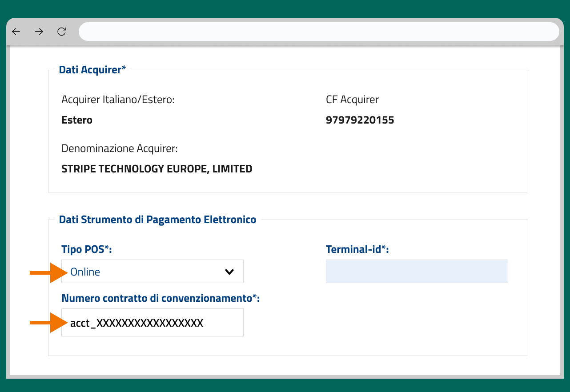Click the Acquirer Italiano/Estero label
Screen dimensions: 570x392
pyautogui.click(x=118, y=100)
